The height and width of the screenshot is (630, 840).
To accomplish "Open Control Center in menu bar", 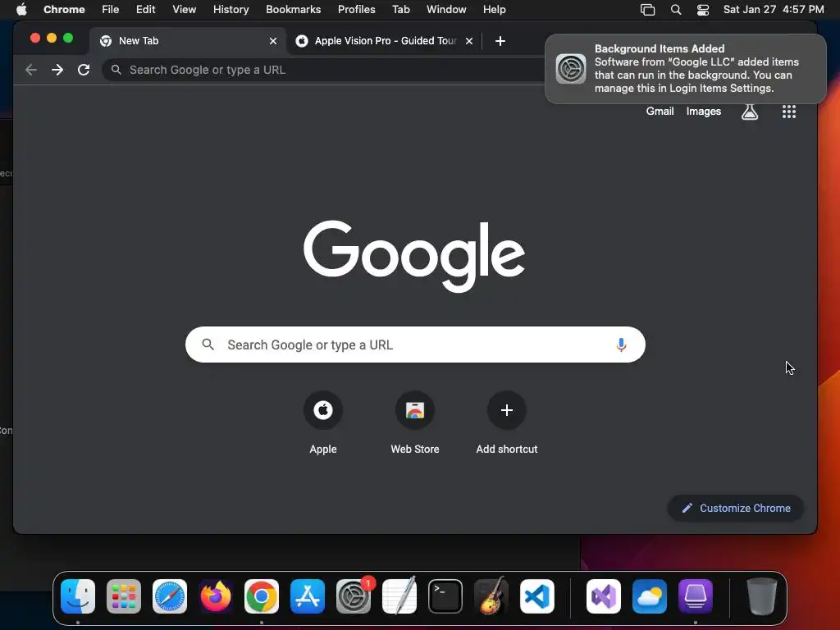I will click(703, 9).
